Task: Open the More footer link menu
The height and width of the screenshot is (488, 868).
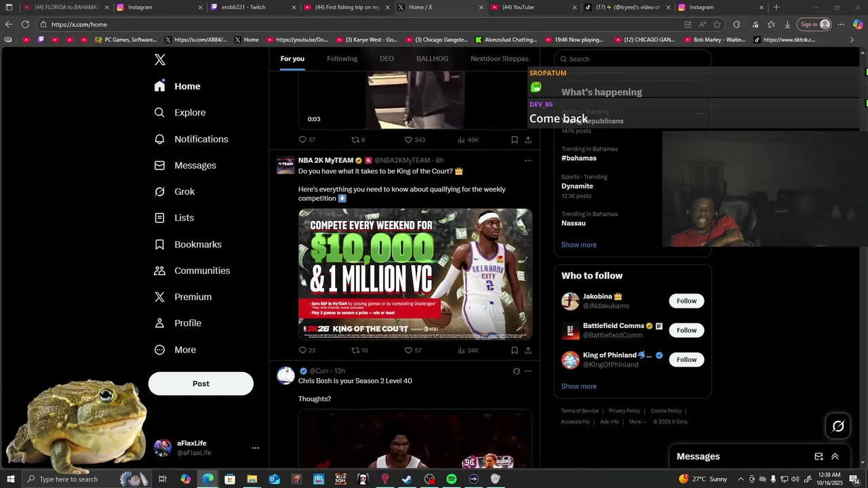Action: [637, 422]
